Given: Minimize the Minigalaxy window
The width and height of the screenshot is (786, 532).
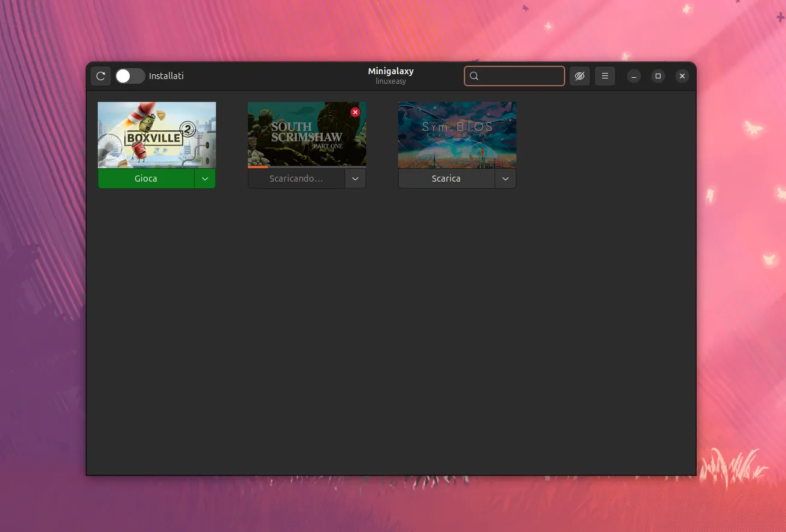Looking at the screenshot, I should [x=634, y=76].
